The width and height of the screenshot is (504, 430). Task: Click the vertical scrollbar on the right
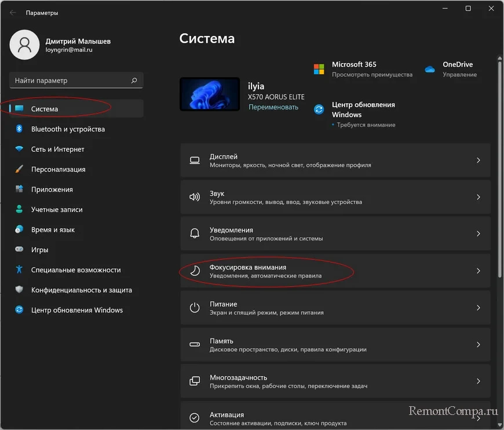click(x=499, y=167)
